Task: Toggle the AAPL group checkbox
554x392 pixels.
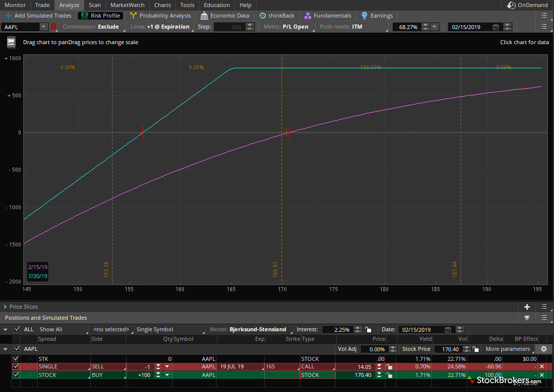Action: pos(16,348)
